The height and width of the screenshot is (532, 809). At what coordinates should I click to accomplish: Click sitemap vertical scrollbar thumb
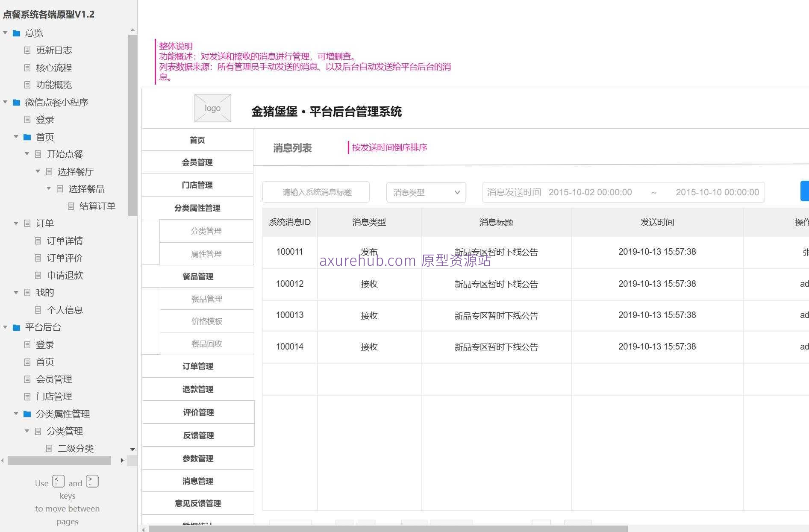click(x=132, y=125)
